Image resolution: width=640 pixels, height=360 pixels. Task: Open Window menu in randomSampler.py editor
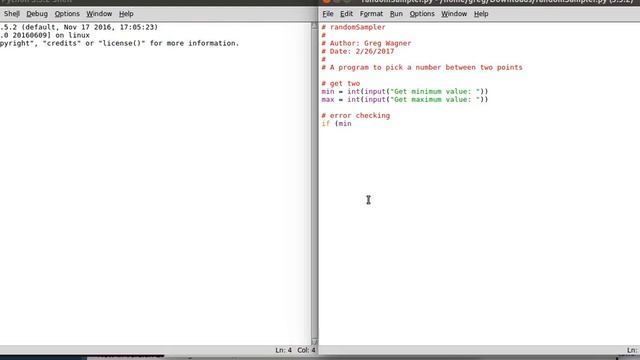coord(454,13)
